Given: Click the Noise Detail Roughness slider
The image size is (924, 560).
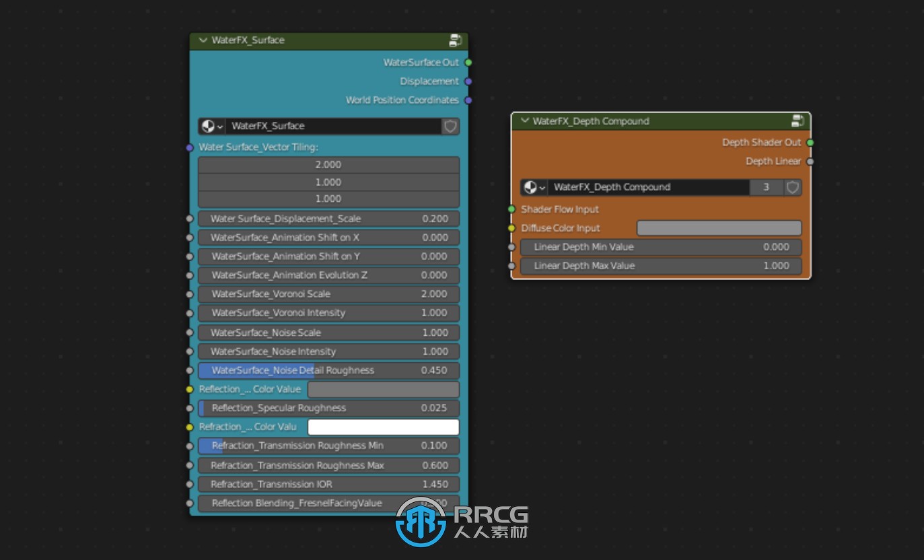Looking at the screenshot, I should [328, 370].
